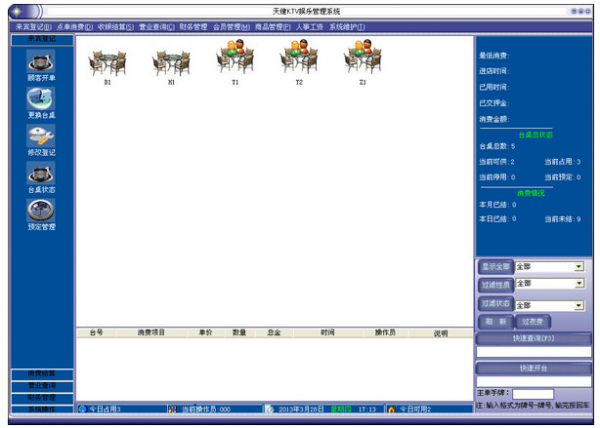Click the 快速开台 button
The image size is (600, 428).
533,368
